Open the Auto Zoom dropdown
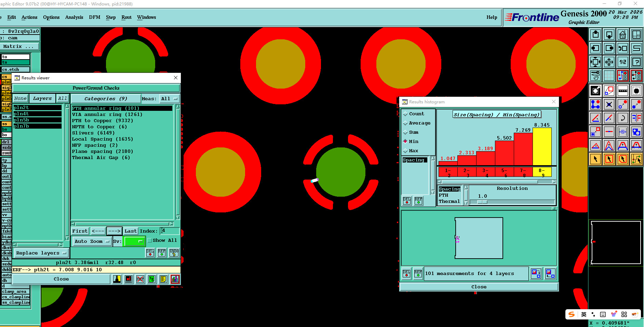 92,241
